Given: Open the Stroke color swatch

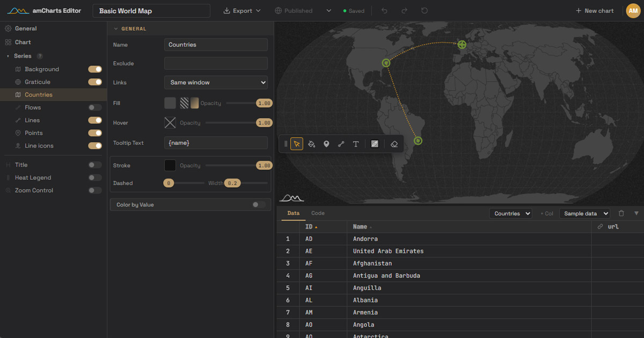Looking at the screenshot, I should click(170, 165).
